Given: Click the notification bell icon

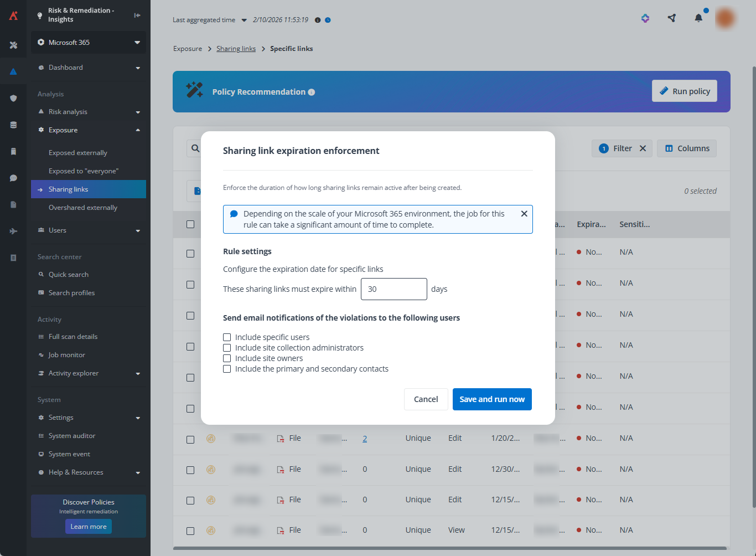Looking at the screenshot, I should pyautogui.click(x=698, y=18).
